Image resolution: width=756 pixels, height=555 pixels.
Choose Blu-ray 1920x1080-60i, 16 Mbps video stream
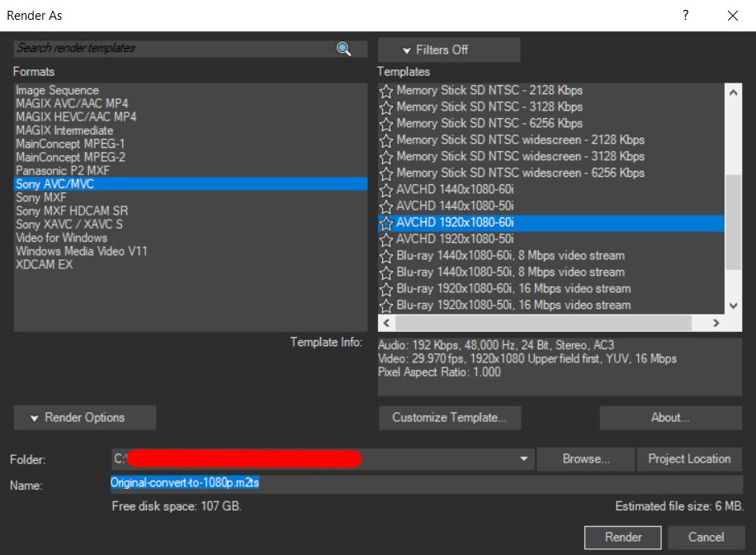pyautogui.click(x=551, y=288)
